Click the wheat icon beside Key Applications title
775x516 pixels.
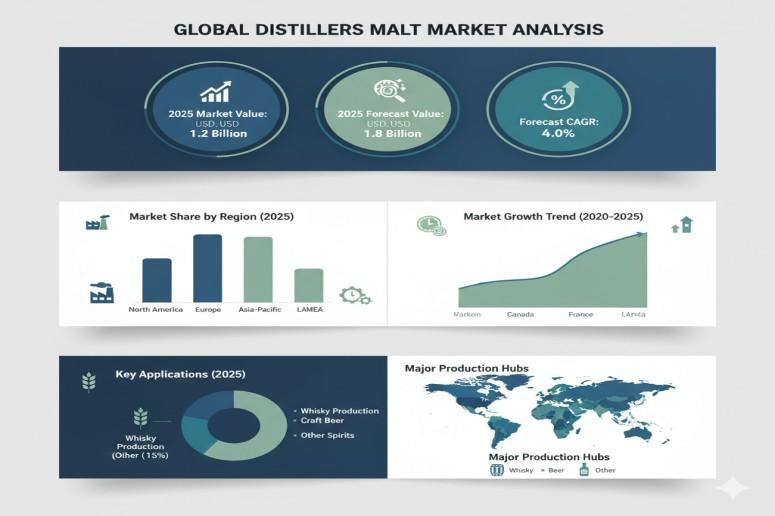click(x=88, y=381)
